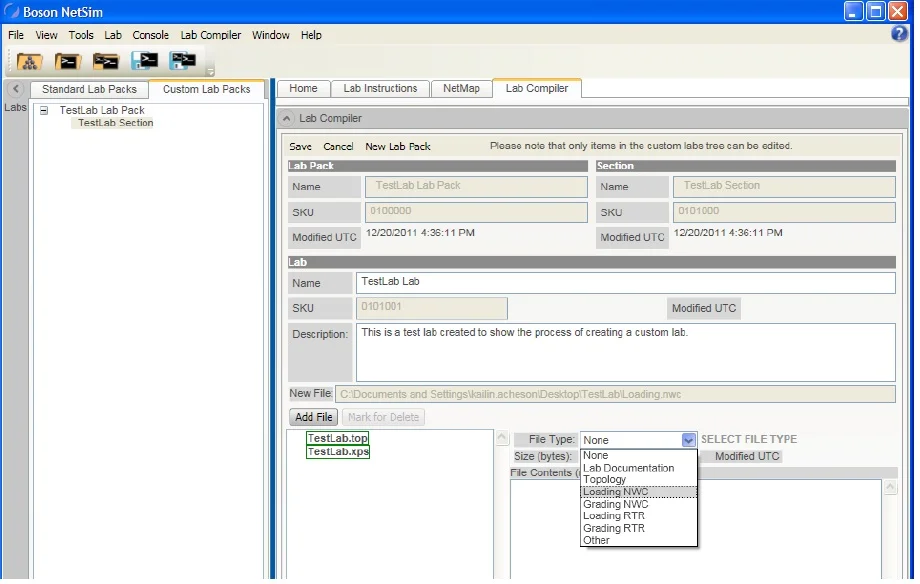Click the New File path field
920x584 pixels.
point(615,394)
